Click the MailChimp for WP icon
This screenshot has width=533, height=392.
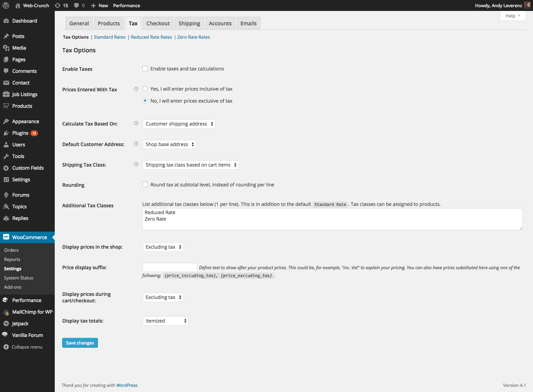click(x=6, y=312)
